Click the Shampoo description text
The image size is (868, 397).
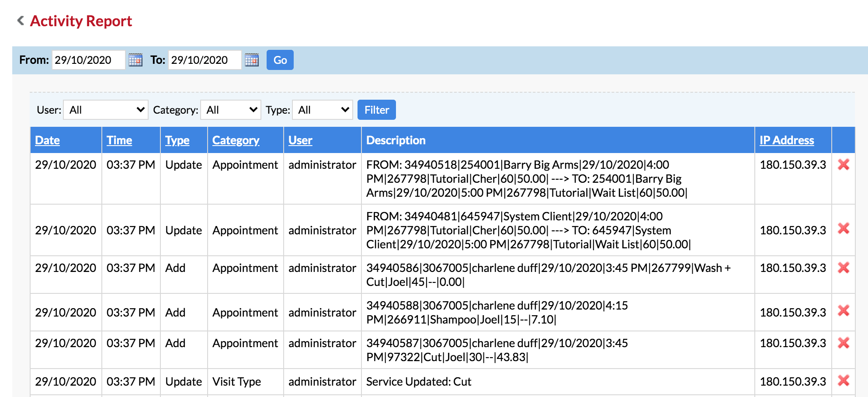(x=497, y=312)
